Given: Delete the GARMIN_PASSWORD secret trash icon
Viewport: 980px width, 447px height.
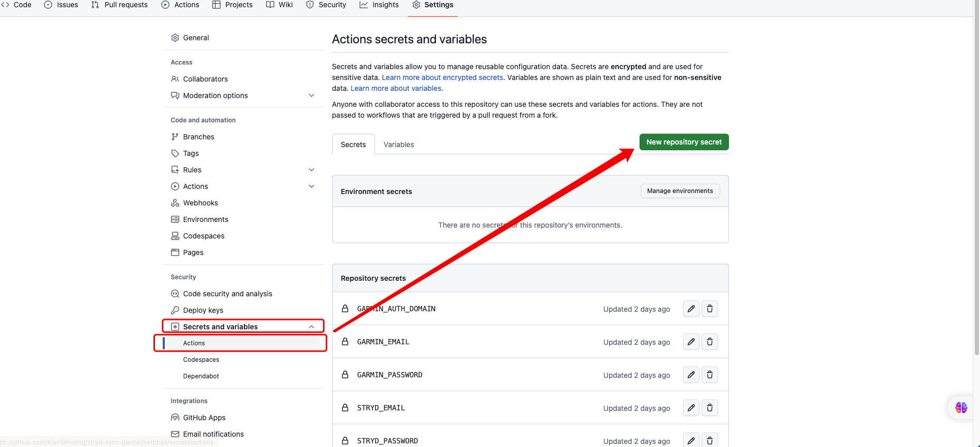Looking at the screenshot, I should 710,375.
